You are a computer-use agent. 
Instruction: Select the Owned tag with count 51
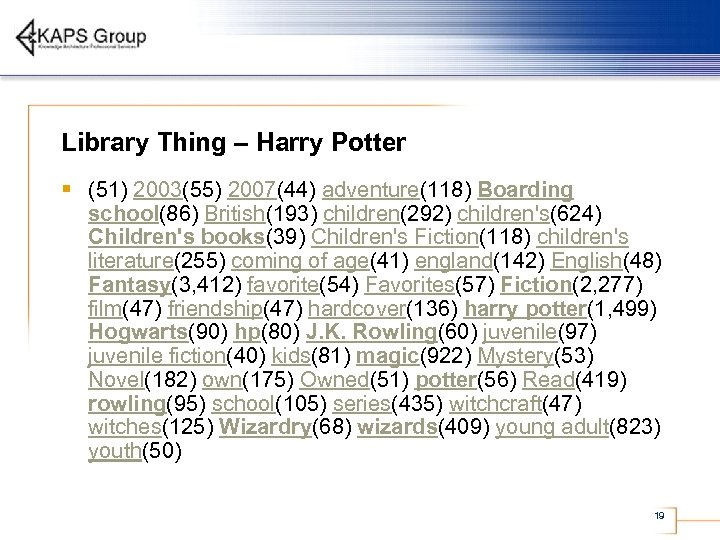point(334,380)
